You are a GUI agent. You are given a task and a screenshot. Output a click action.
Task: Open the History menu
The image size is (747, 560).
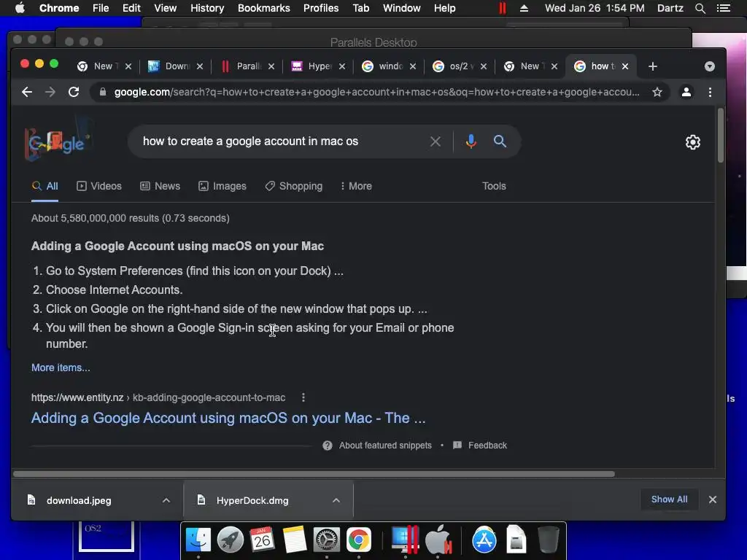(206, 8)
